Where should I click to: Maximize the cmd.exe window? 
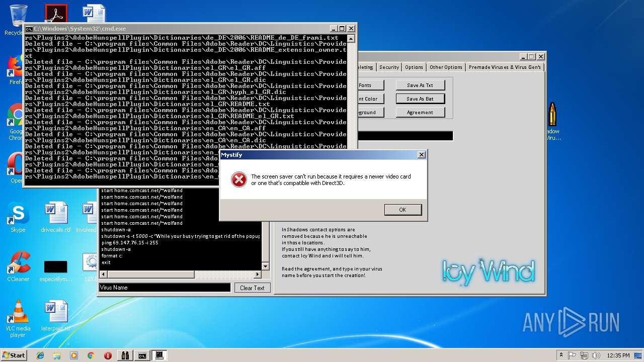[x=342, y=29]
